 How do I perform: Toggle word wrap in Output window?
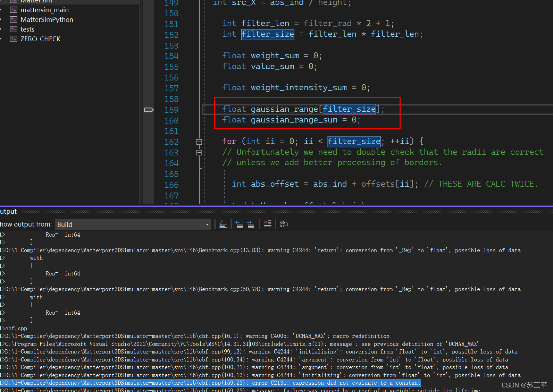point(284,224)
